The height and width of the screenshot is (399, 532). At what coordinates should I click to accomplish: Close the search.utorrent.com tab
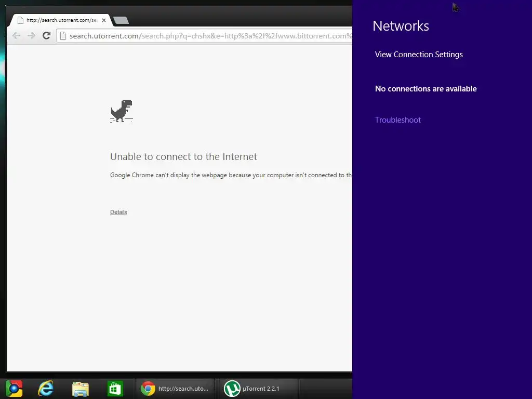(104, 20)
